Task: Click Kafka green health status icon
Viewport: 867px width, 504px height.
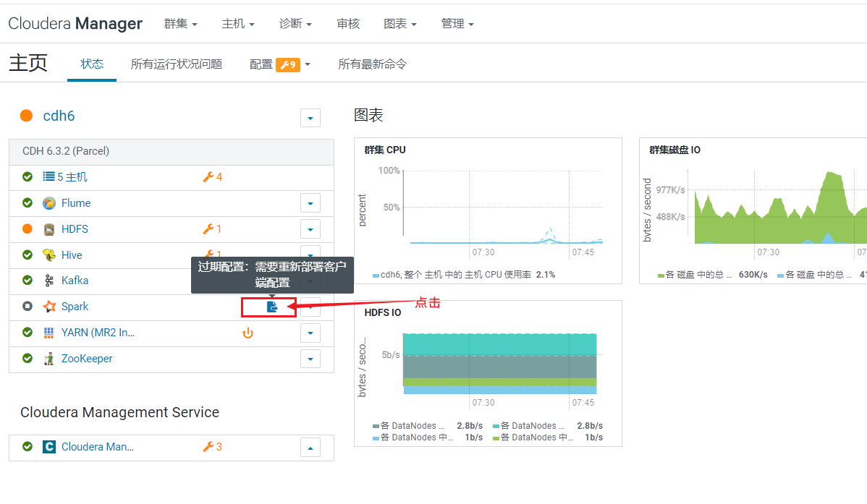Action: pos(27,280)
